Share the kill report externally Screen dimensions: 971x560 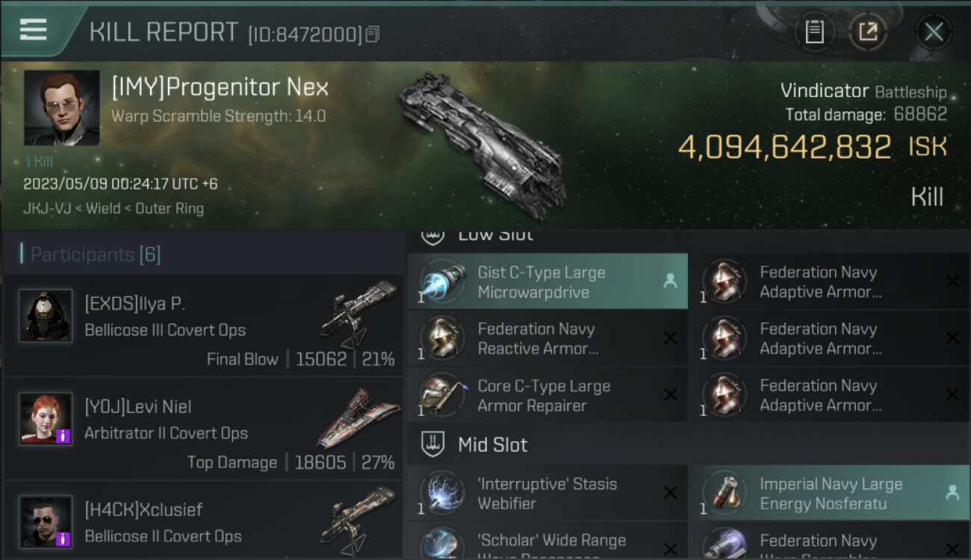tap(868, 32)
